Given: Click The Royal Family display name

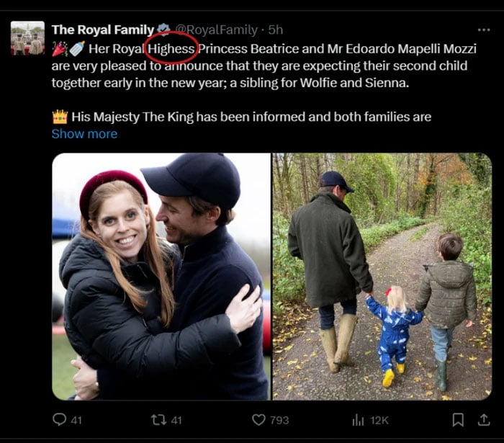Looking at the screenshot, I should coord(102,30).
